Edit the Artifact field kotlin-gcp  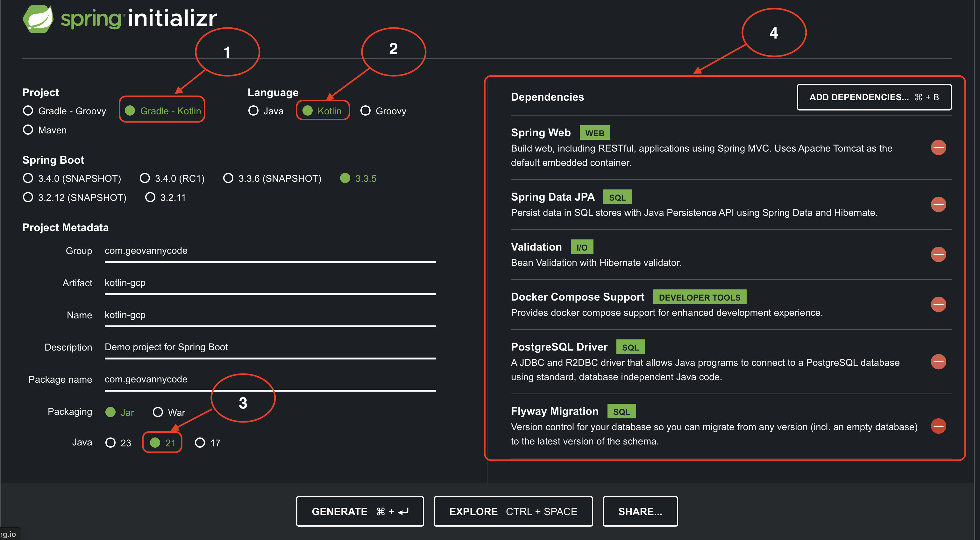pos(269,283)
